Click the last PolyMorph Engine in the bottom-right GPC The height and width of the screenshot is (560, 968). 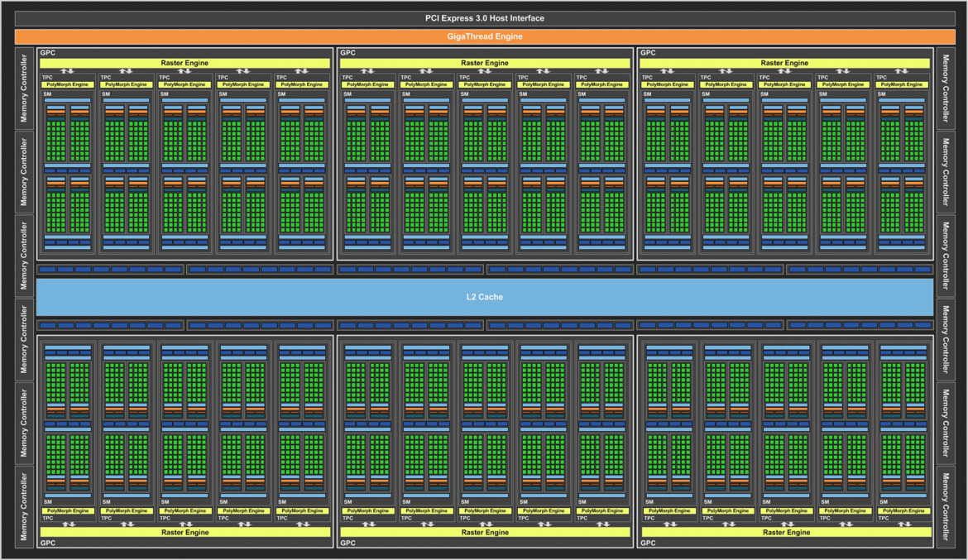tap(903, 510)
